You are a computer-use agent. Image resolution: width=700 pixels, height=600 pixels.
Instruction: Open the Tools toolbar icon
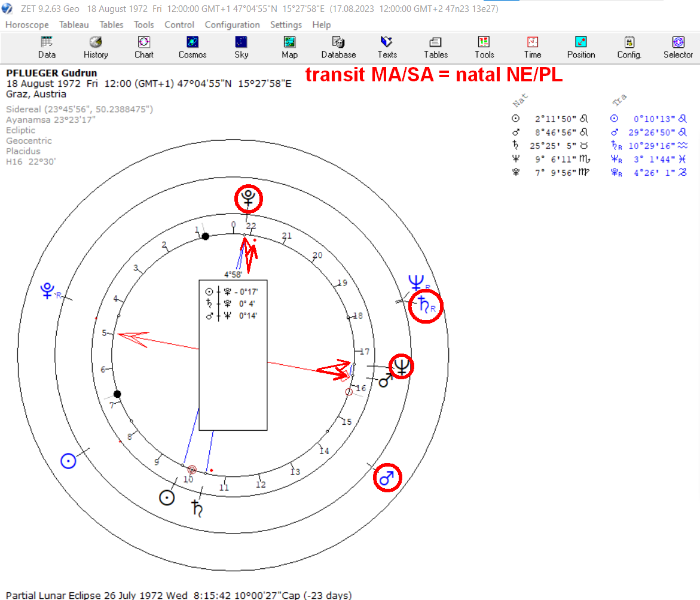pyautogui.click(x=484, y=47)
